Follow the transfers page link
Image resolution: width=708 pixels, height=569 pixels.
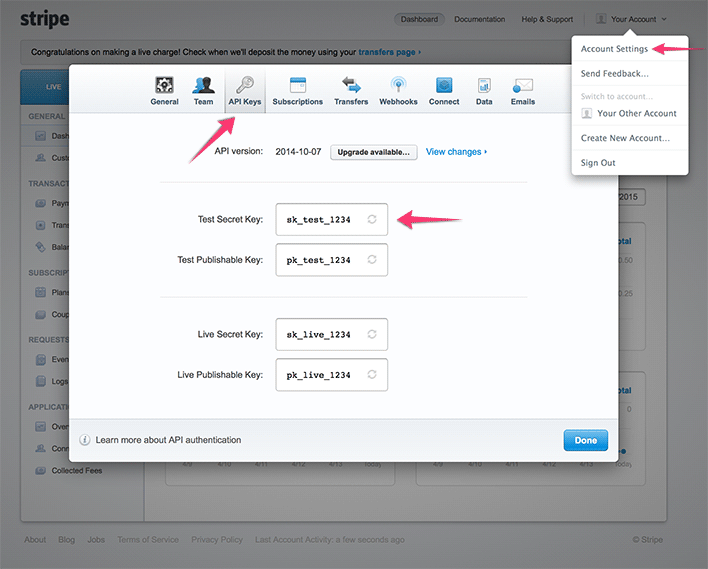coord(389,52)
